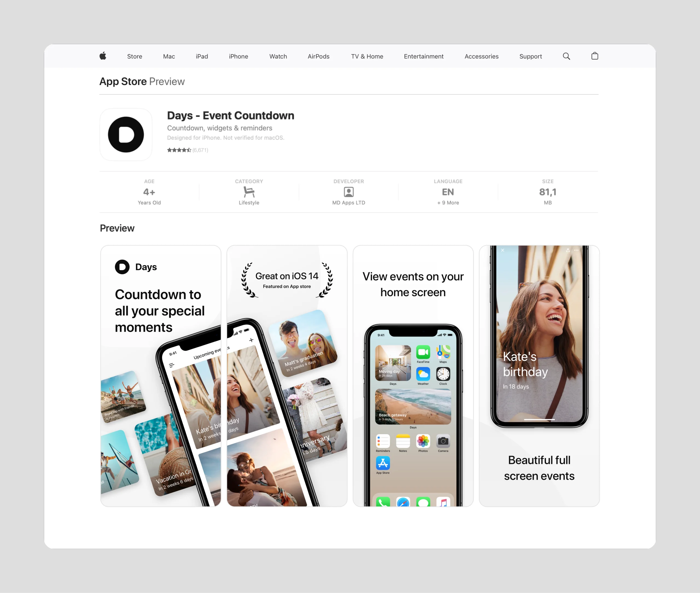Click the App Store heading link
Viewport: 700px width, 593px height.
(x=123, y=81)
